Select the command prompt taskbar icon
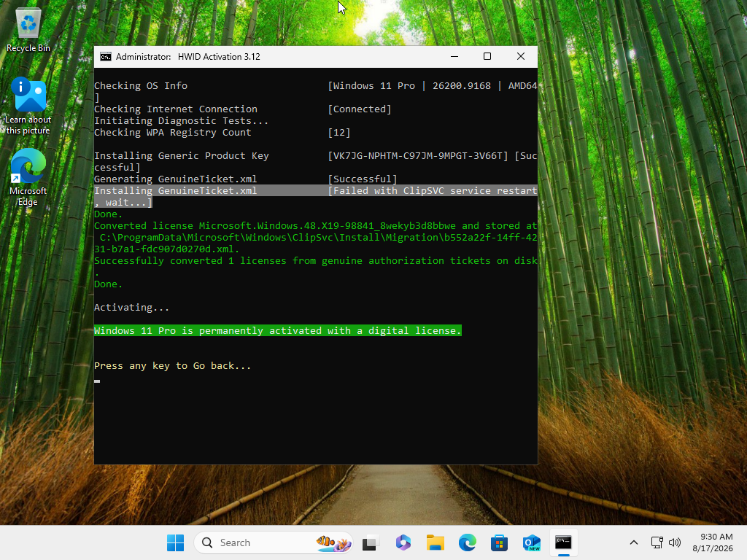The image size is (747, 560). pos(564,542)
